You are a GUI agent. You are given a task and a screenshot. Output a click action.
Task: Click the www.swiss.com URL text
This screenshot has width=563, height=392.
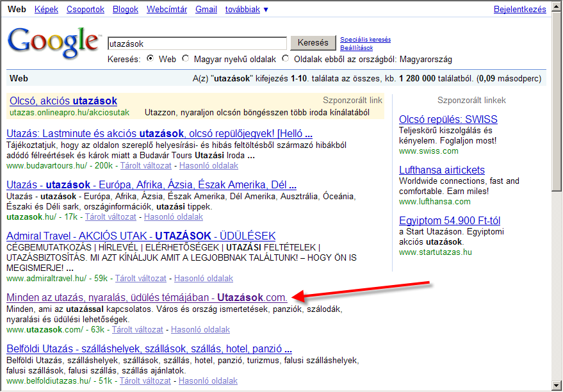click(428, 151)
